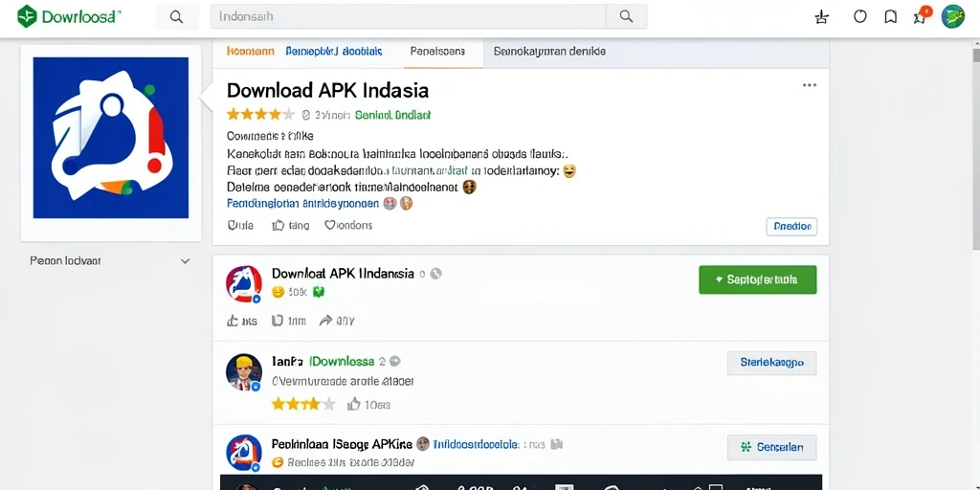Click the circle icon in top header

860,17
